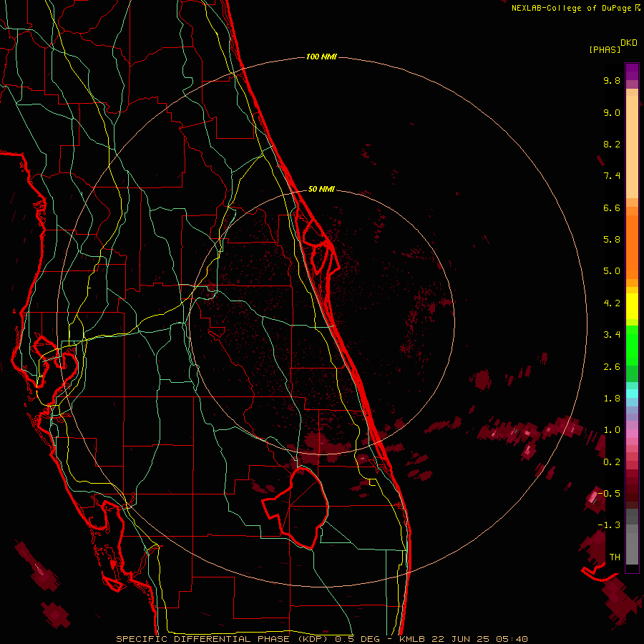Screen dimensions: 644x644
Task: Click the 9.8 value on color scale
Action: [x=612, y=80]
